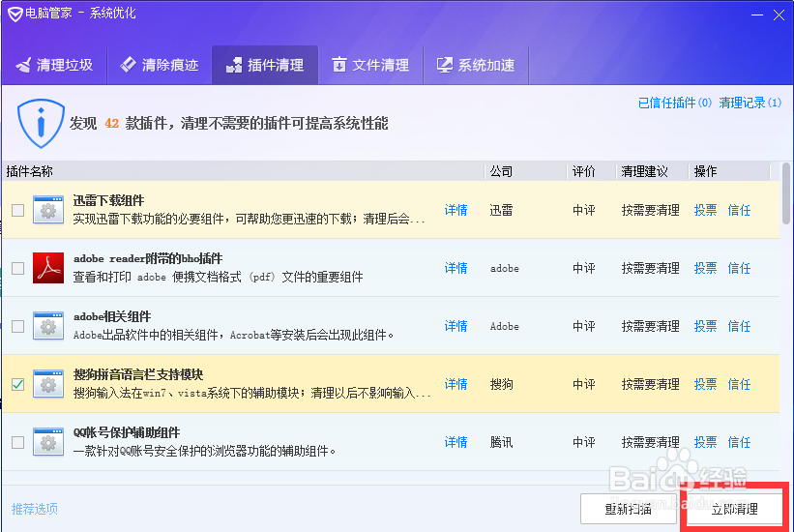Screen dimensions: 794x532
Task: Click the 操作 column header
Action: pos(729,171)
